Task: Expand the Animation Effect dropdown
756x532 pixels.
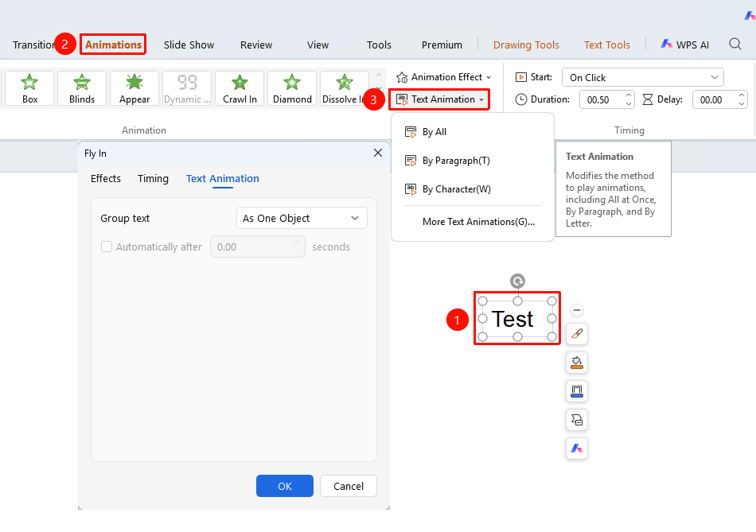Action: (443, 77)
